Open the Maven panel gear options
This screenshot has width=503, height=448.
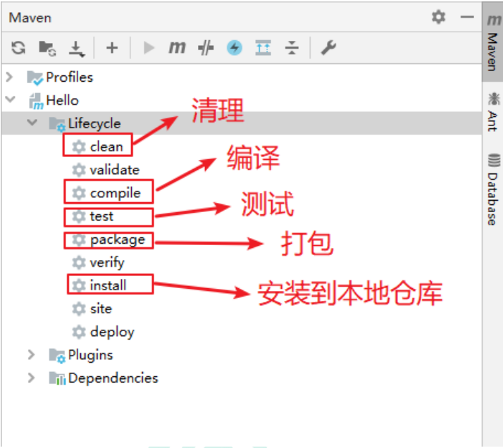click(x=438, y=17)
